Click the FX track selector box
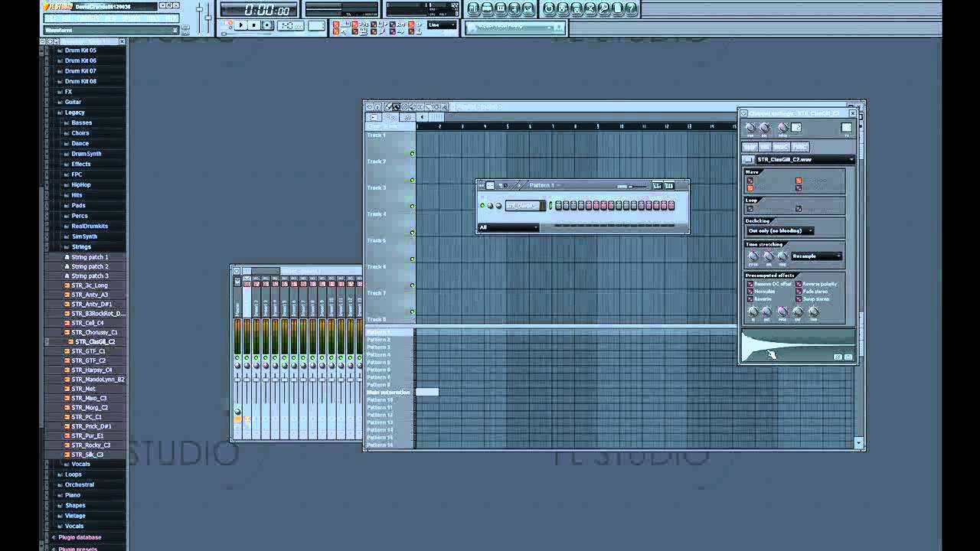Viewport: 980px width, 551px height. click(846, 128)
